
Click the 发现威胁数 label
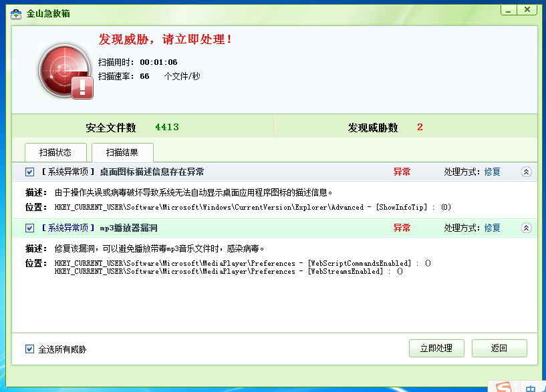[x=373, y=128]
